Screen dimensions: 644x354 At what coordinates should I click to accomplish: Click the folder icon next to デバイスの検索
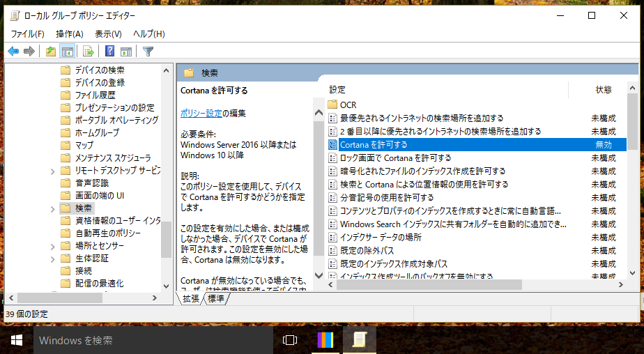(66, 70)
